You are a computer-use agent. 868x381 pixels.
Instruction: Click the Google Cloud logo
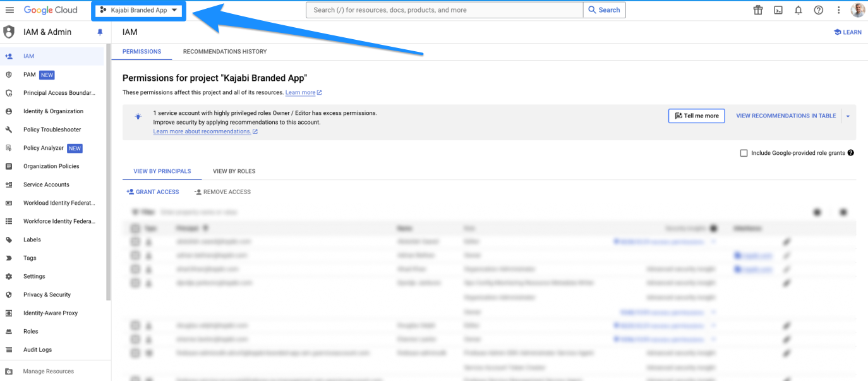point(52,9)
